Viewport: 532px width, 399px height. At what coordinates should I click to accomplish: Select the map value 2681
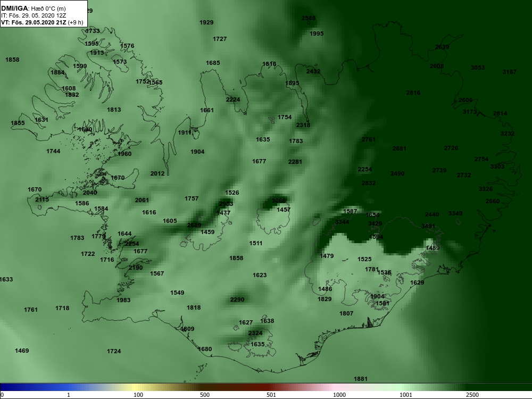tap(400, 148)
